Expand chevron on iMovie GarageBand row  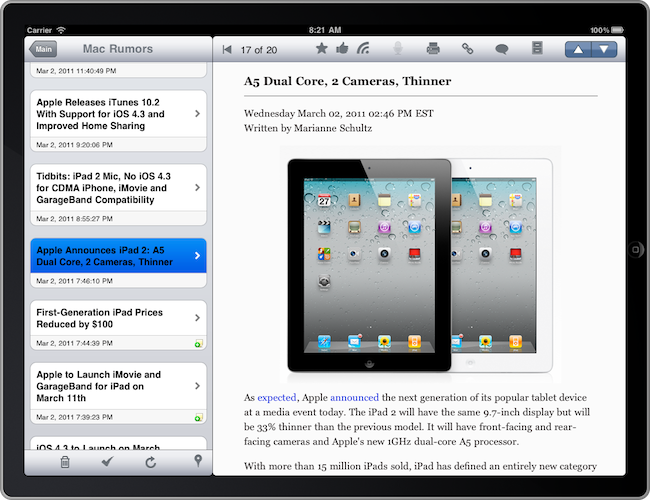[x=197, y=386]
